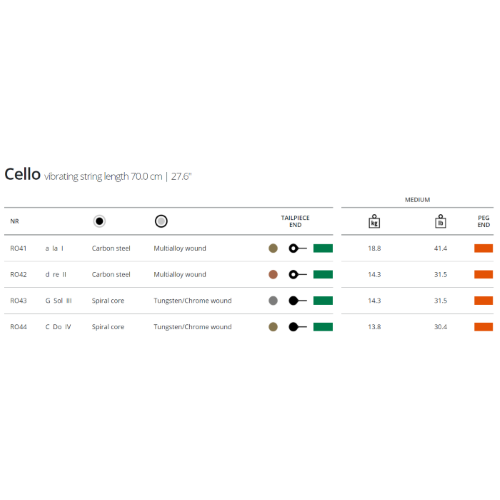Click the winding material icon in header
The image size is (500, 500).
(161, 221)
